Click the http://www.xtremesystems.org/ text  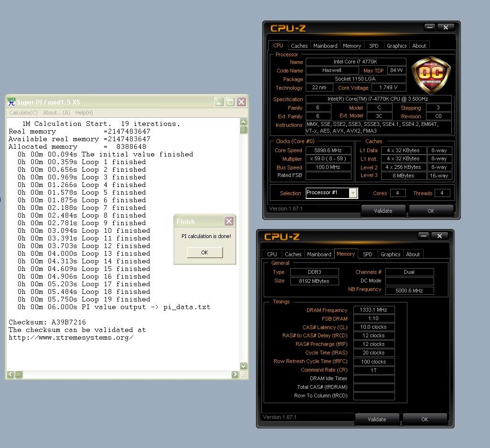coord(71,337)
